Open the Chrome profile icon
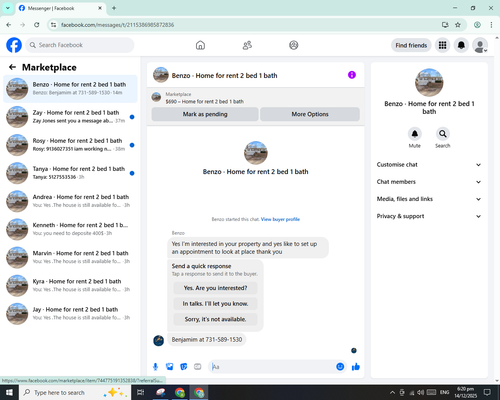The height and width of the screenshot is (400, 500). pos(477,25)
